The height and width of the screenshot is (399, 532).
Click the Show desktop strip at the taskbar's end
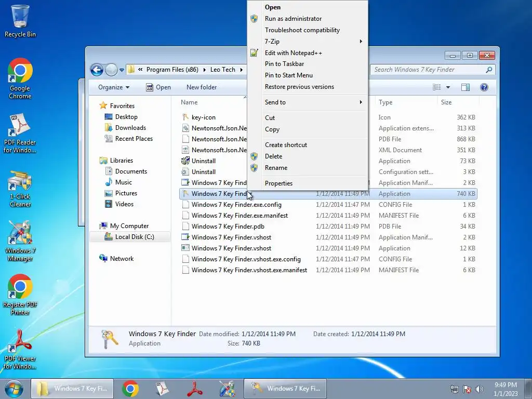528,389
